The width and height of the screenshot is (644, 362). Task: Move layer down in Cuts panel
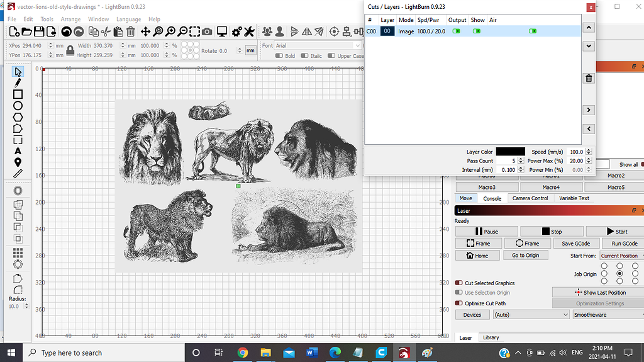[589, 46]
